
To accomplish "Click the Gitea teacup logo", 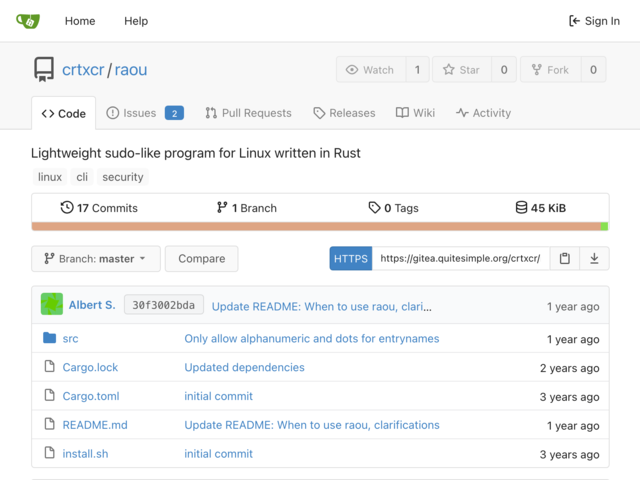I will [28, 20].
